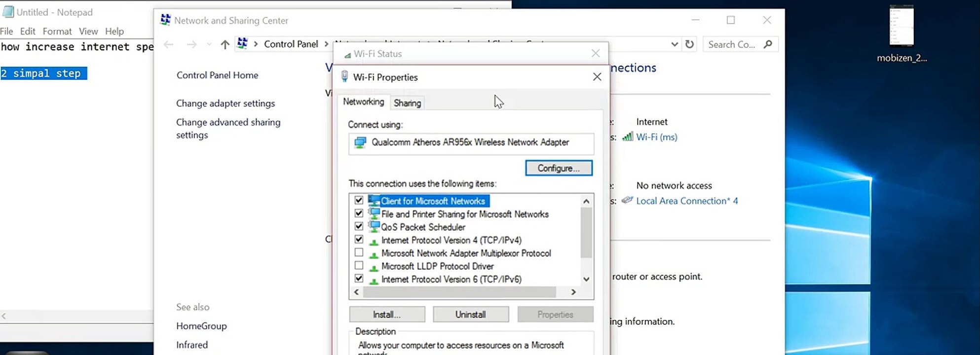This screenshot has height=355, width=980.
Task: Select the mobizen desktop file icon
Action: point(902,35)
